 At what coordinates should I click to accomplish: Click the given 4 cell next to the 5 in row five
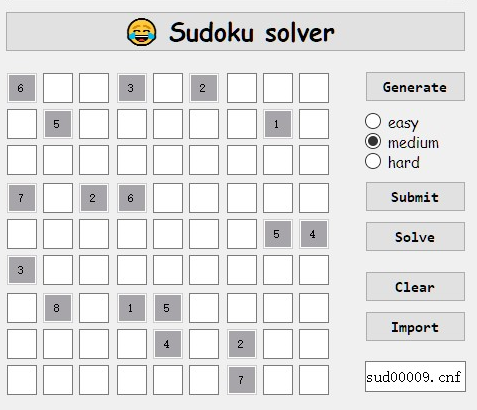[314, 234]
